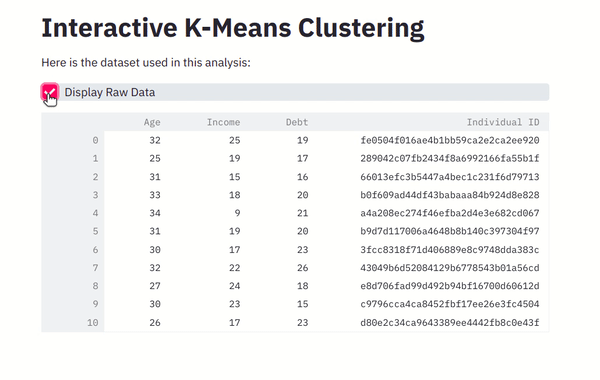Click the Debt column header
600x380 pixels.
297,122
